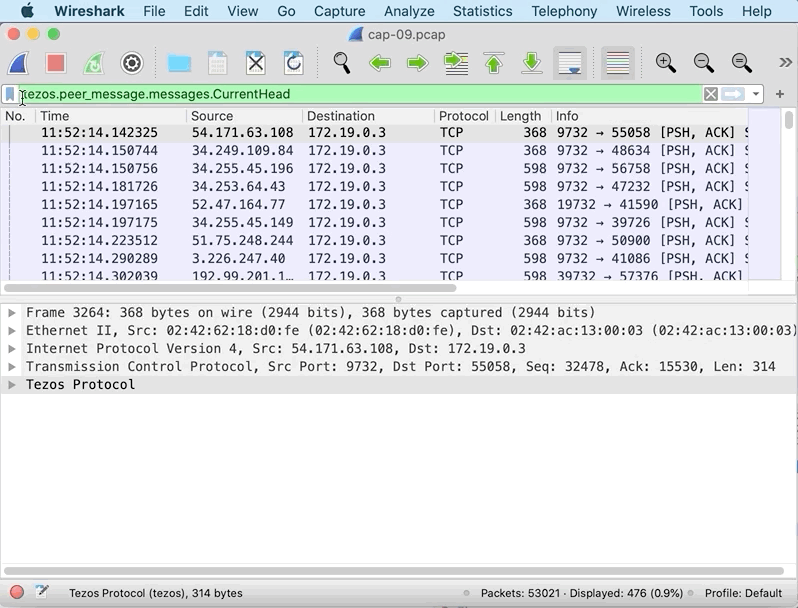Sort packets by Length column
The height and width of the screenshot is (608, 798).
coord(523,116)
